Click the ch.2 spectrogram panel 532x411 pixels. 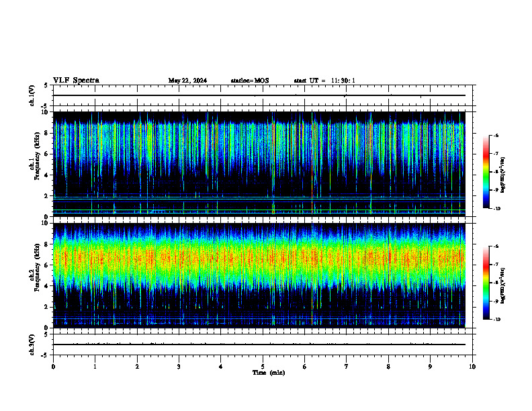coord(259,275)
